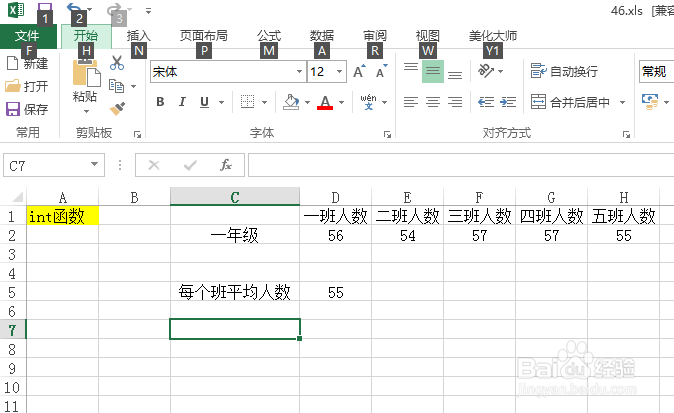674x413 pixels.
Task: Click the 打开 open file button
Action: pyautogui.click(x=27, y=86)
